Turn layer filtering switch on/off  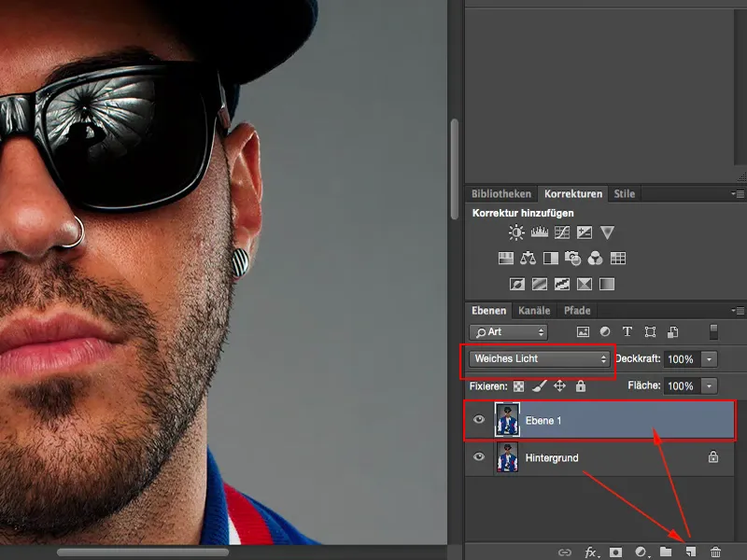[713, 332]
